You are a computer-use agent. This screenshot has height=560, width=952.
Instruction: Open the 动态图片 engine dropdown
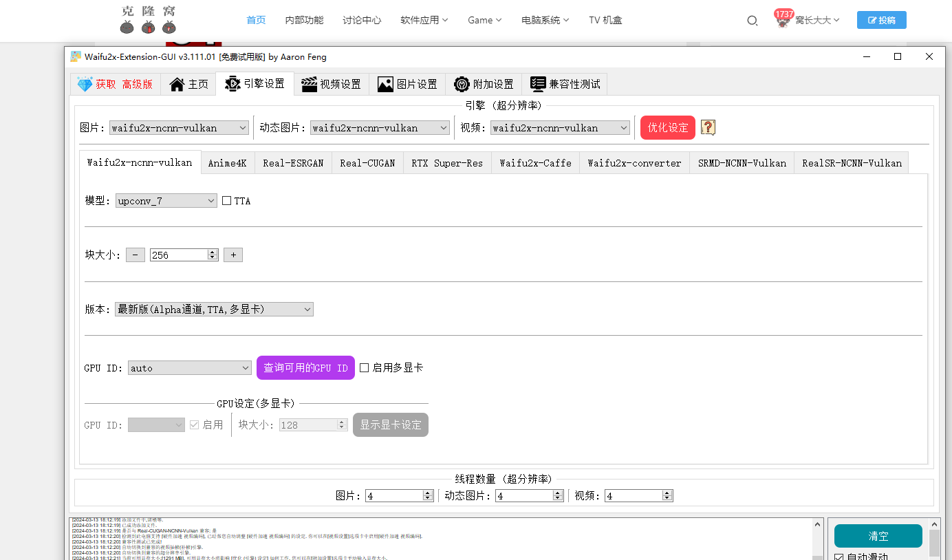[x=380, y=128]
